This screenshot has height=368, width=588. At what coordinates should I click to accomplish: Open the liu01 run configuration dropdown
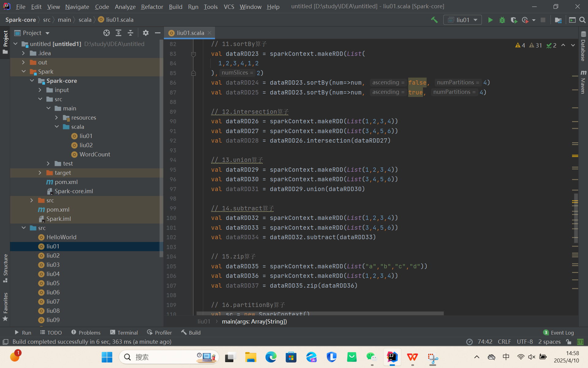point(462,20)
